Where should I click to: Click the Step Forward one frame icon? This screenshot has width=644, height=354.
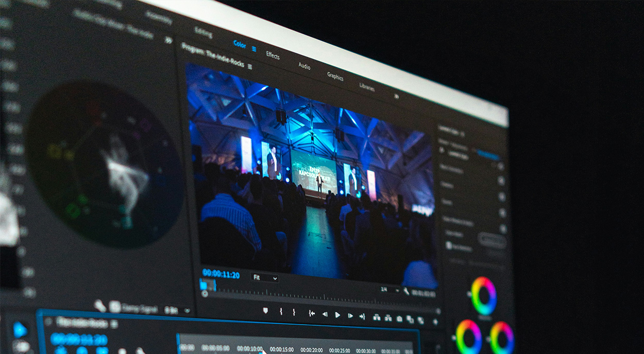click(351, 316)
